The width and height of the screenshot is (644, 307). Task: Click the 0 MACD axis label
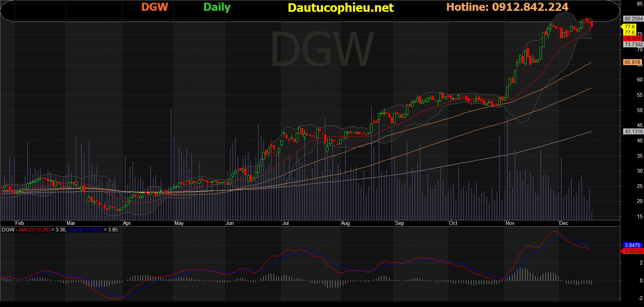(641, 281)
